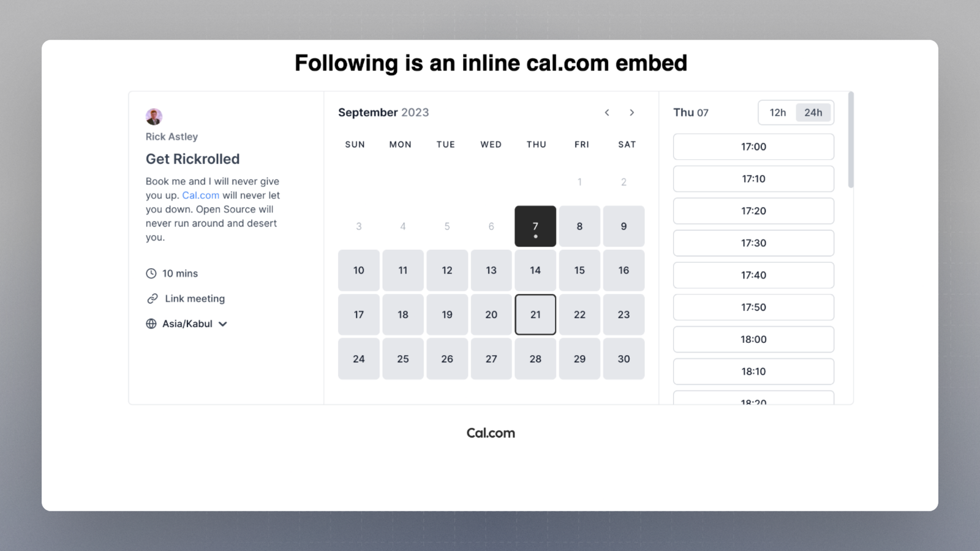This screenshot has height=551, width=980.
Task: Open the Cal.com hyperlink in the description
Action: click(x=200, y=195)
